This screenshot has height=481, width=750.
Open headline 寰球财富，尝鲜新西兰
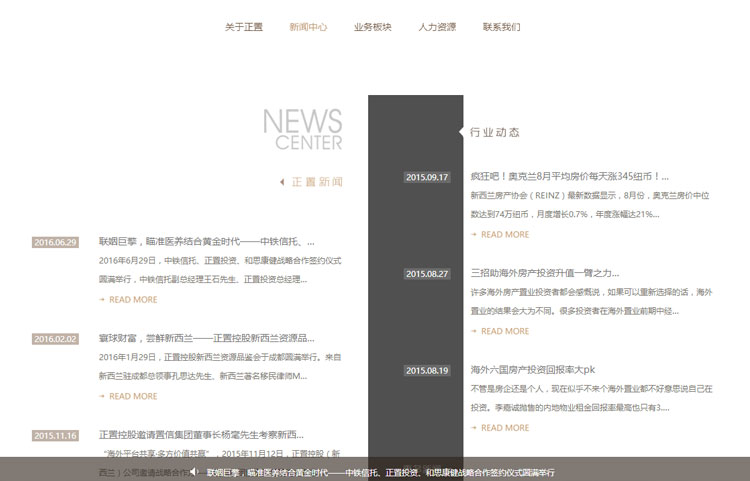[207, 339]
